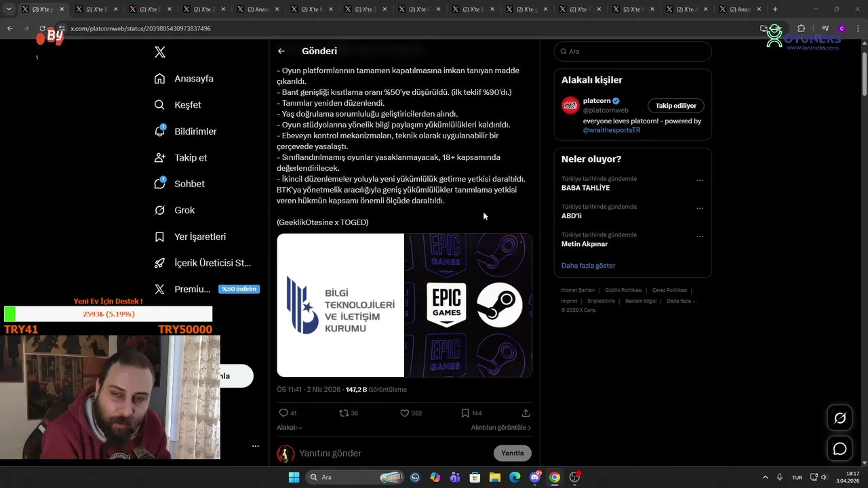Open Erişilebilirlik footer link
Image resolution: width=868 pixels, height=488 pixels.
coord(601,301)
